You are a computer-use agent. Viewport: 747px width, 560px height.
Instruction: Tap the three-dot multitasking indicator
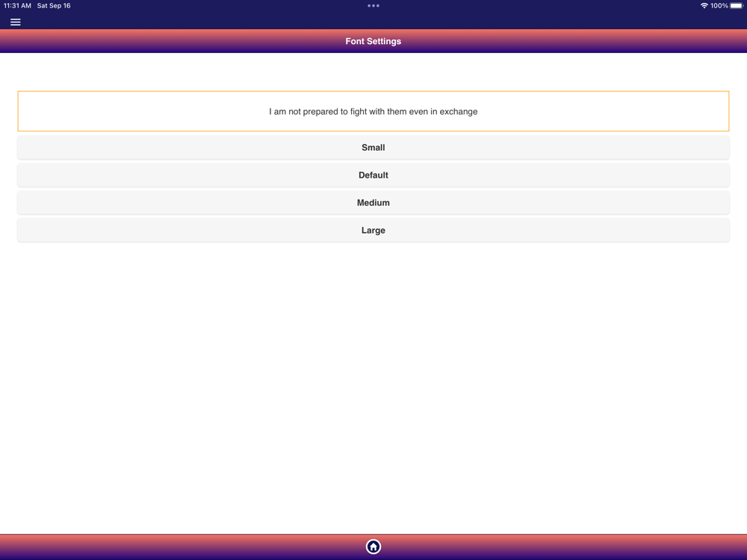click(x=373, y=6)
